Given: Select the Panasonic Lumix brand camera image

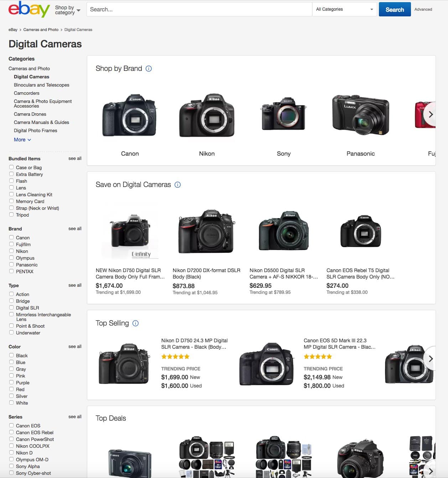Looking at the screenshot, I should [360, 115].
